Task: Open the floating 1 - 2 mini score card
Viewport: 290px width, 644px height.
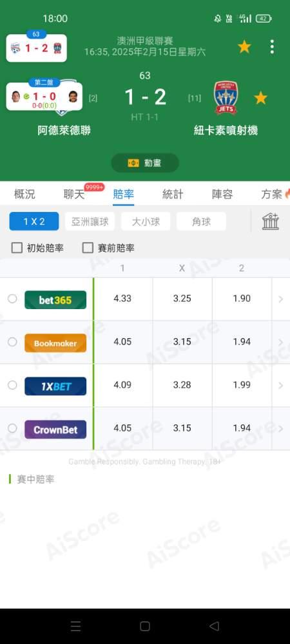Action: click(37, 48)
